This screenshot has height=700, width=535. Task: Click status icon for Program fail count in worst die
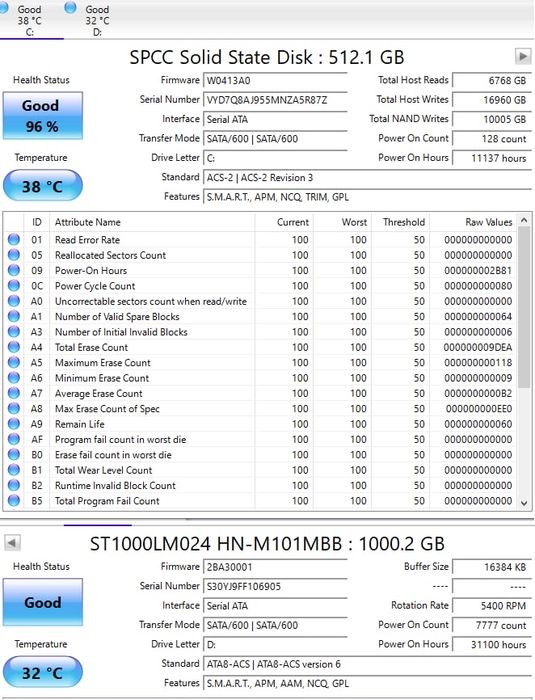point(14,439)
